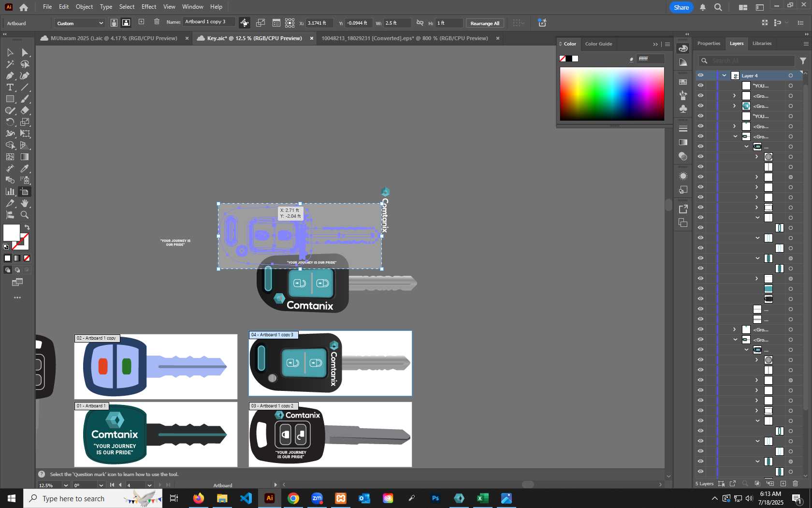The height and width of the screenshot is (508, 812).
Task: Collapse the Color panel to icons
Action: 655,44
